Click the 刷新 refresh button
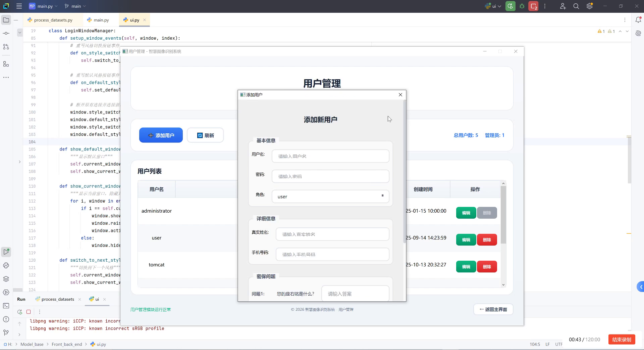Screen dimensions: 644x350 tap(205, 135)
